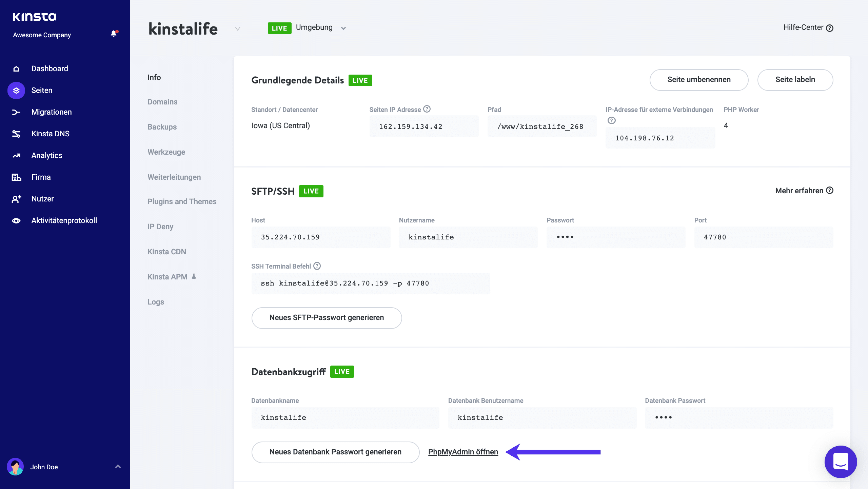Click the notification bell icon
Image resolution: width=868 pixels, height=489 pixels.
click(x=113, y=34)
